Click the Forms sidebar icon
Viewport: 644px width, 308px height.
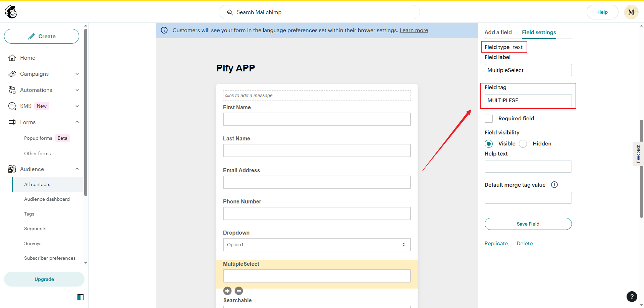pos(12,122)
